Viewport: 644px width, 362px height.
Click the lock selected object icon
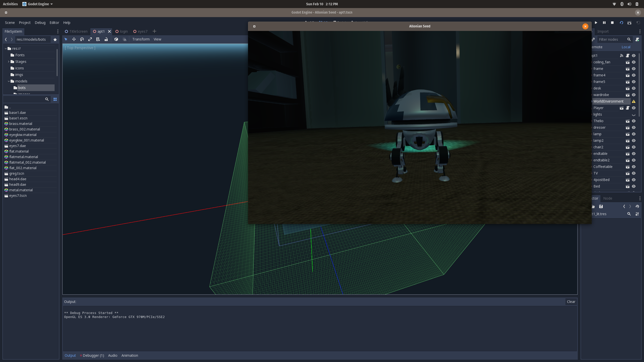pyautogui.click(x=106, y=39)
